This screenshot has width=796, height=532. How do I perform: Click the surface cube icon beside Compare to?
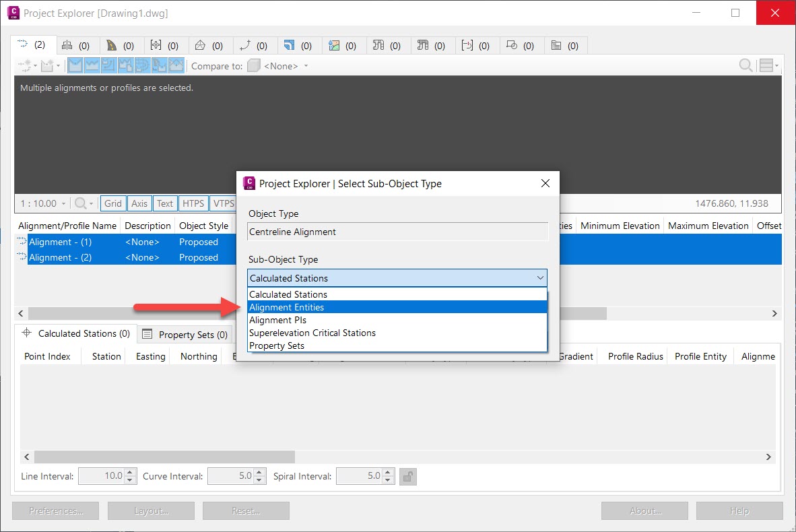pyautogui.click(x=254, y=65)
